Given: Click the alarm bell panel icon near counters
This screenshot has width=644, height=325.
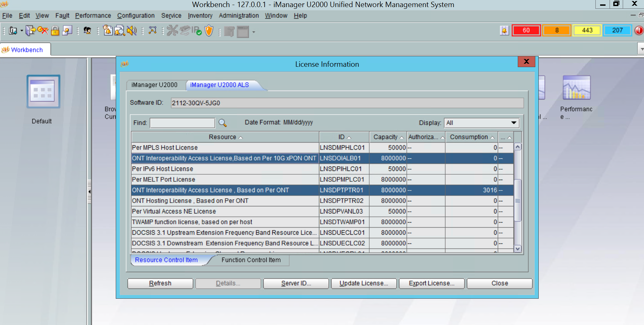Looking at the screenshot, I should (504, 31).
